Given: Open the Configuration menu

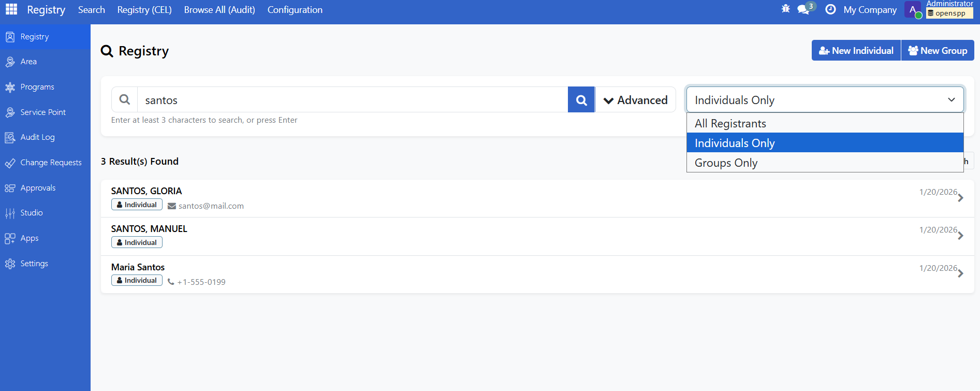Looking at the screenshot, I should click(x=295, y=10).
